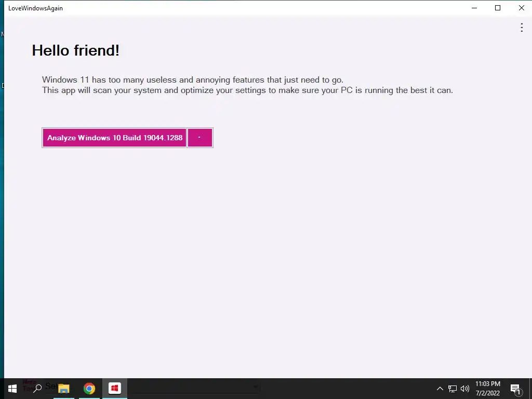532x399 pixels.
Task: Minimize the LoveWindowsAgain window
Action: point(474,8)
